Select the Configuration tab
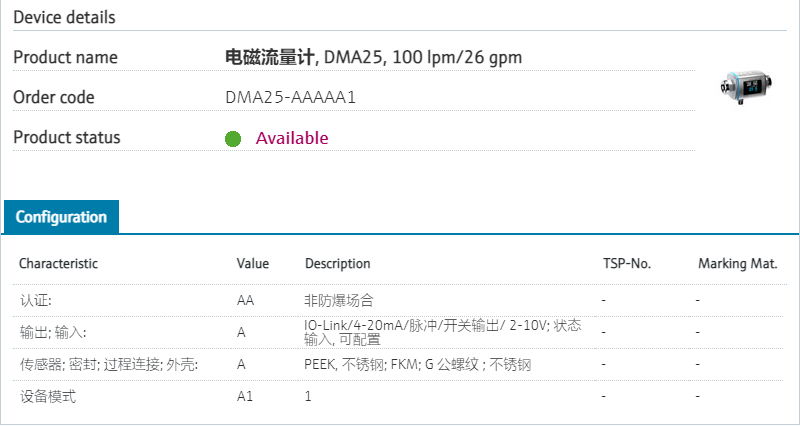 tap(61, 216)
